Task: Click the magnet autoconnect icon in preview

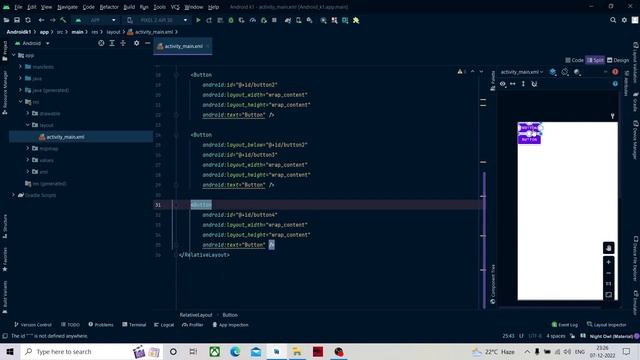Action: [534, 84]
